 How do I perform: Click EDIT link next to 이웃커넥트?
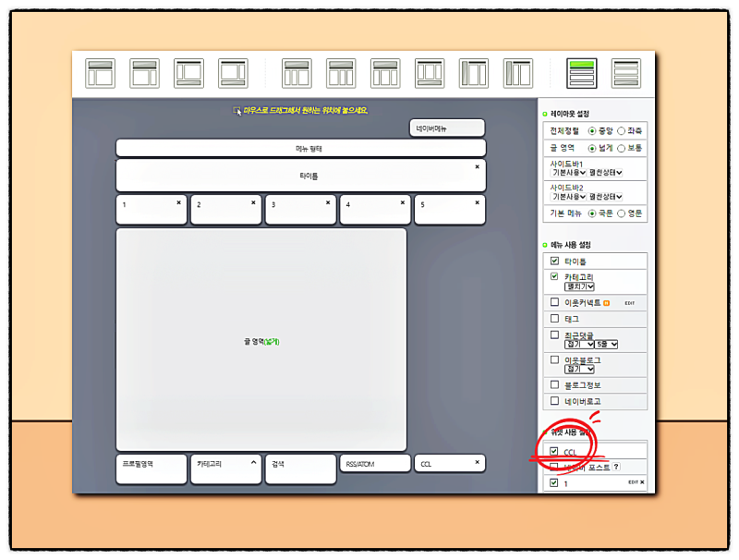point(630,303)
